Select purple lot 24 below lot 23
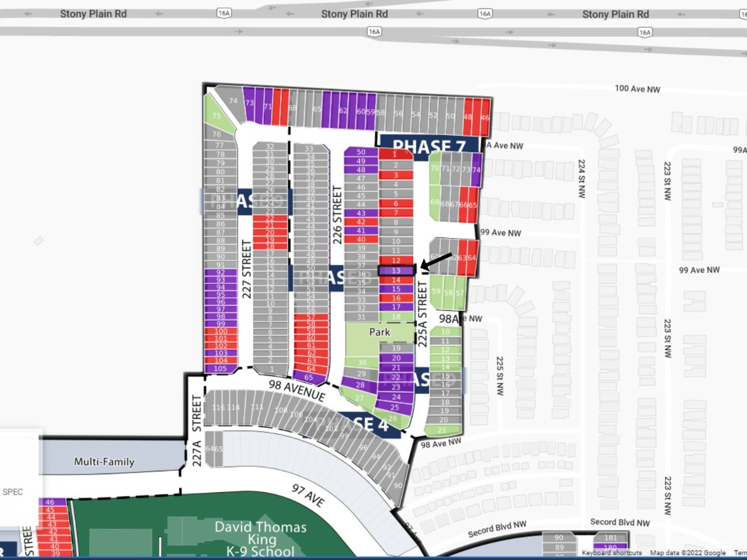The image size is (747, 560). (x=396, y=397)
